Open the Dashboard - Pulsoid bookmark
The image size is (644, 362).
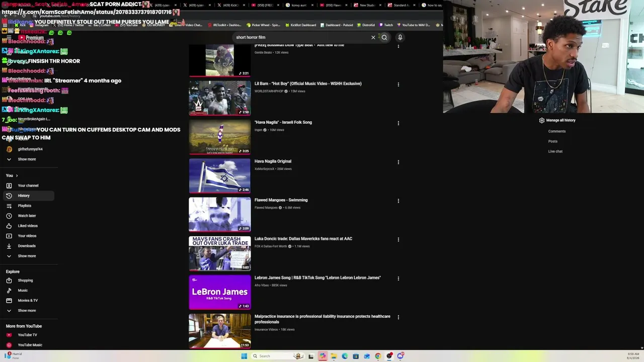coord(337,25)
